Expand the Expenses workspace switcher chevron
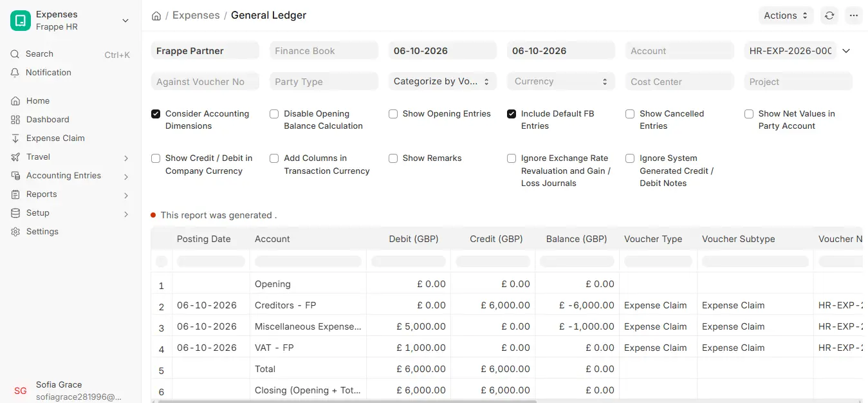This screenshot has height=403, width=868. click(125, 21)
